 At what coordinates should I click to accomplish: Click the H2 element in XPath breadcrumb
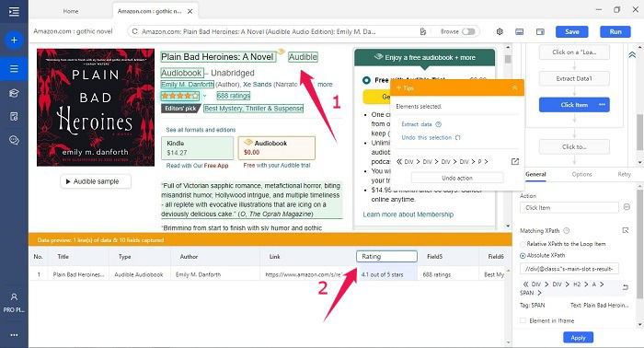[577, 284]
